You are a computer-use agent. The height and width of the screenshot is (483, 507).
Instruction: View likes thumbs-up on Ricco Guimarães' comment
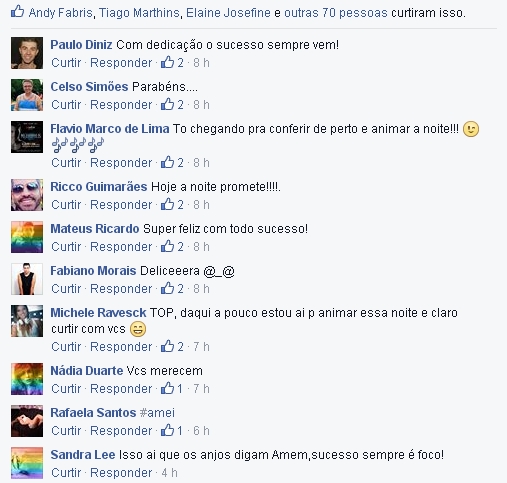click(x=167, y=204)
